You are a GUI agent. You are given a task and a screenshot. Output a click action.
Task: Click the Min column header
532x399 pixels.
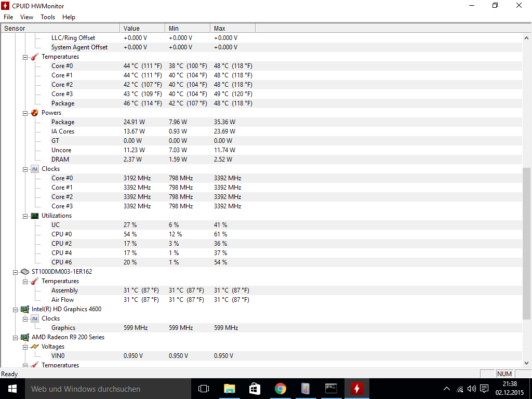click(188, 28)
